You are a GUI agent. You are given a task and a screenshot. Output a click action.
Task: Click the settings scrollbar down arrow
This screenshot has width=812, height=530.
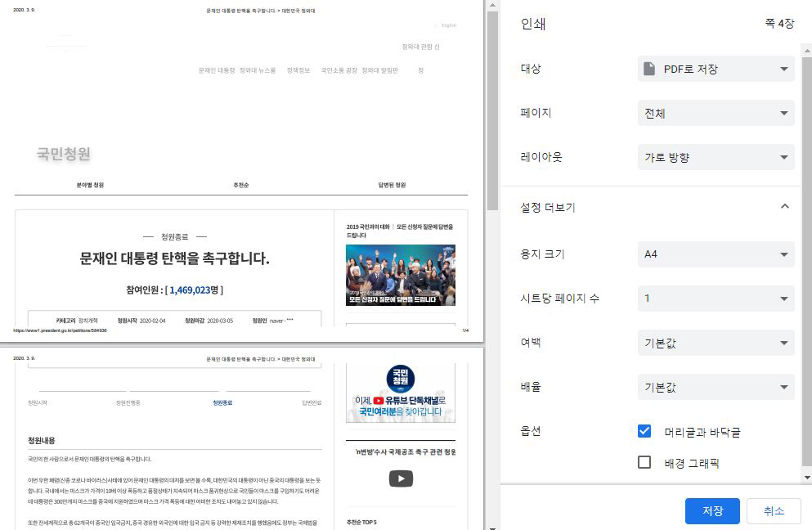[x=807, y=477]
